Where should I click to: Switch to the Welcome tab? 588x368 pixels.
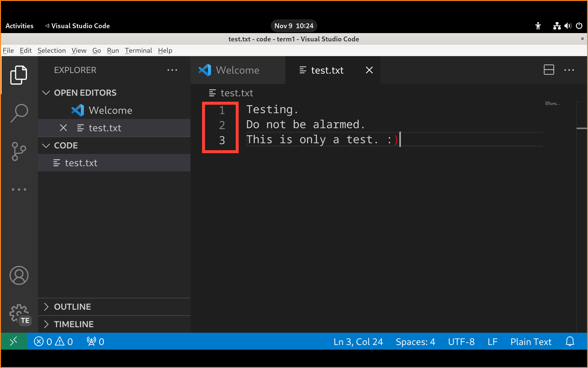[237, 70]
